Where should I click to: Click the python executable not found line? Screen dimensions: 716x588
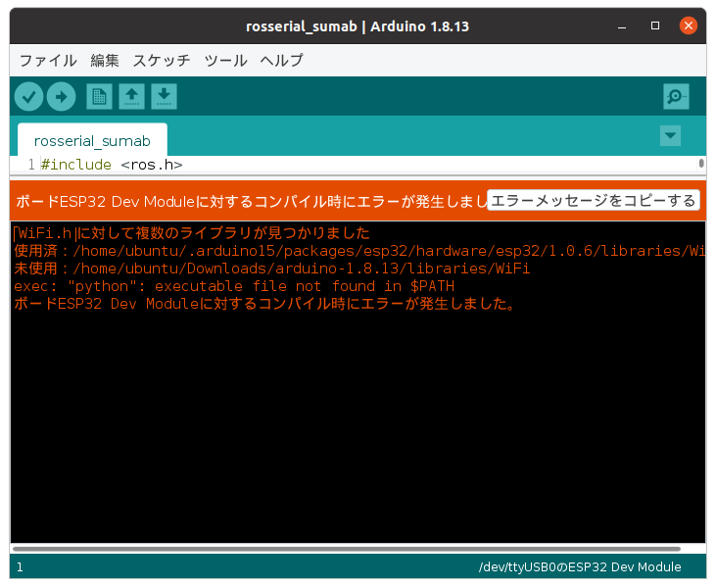click(x=234, y=286)
